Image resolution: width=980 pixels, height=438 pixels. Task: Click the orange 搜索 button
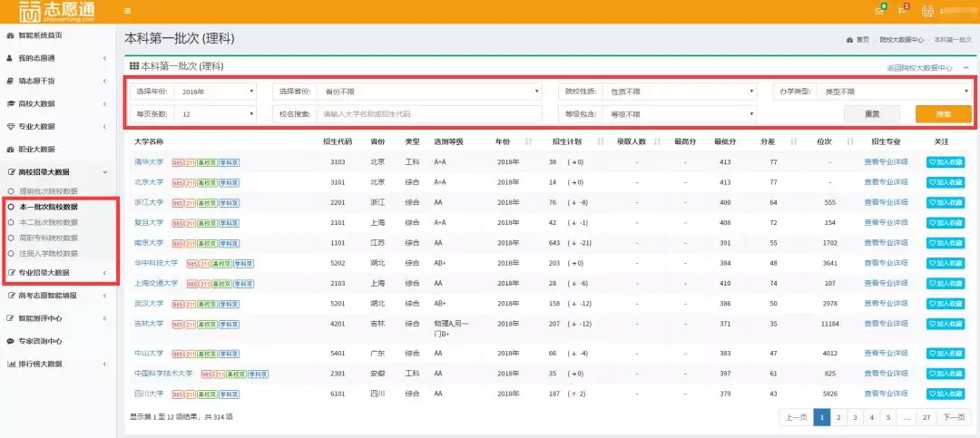[x=943, y=114]
